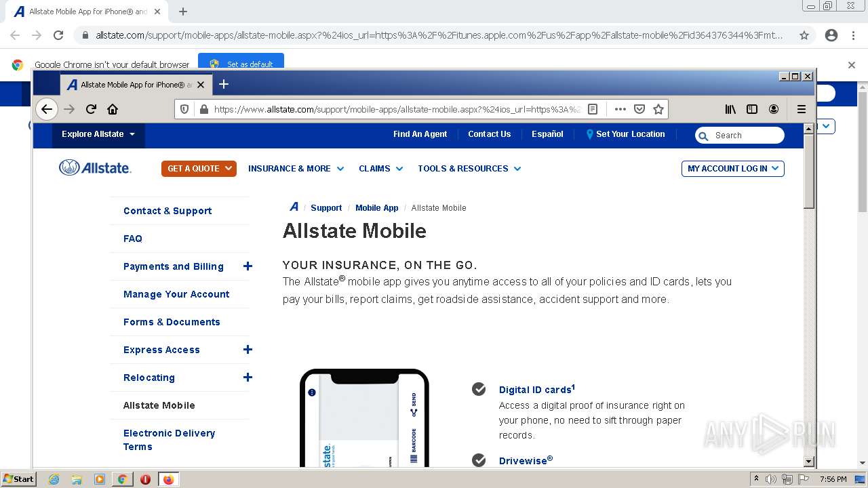Open Chrome three-dot menu
Viewport: 868px width, 488px height.
pyautogui.click(x=853, y=35)
